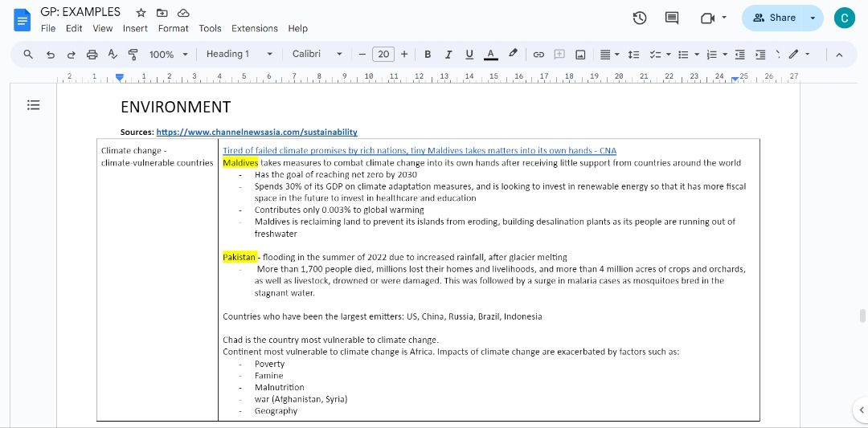Viewport: 868px width, 428px height.
Task: Select the paint format tool
Action: pyautogui.click(x=133, y=55)
